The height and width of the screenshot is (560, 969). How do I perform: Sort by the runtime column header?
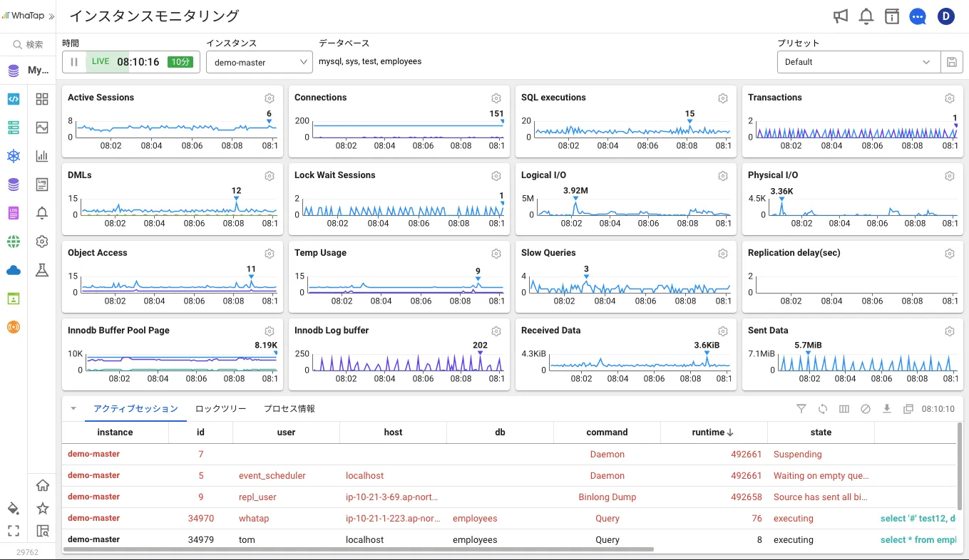(714, 432)
